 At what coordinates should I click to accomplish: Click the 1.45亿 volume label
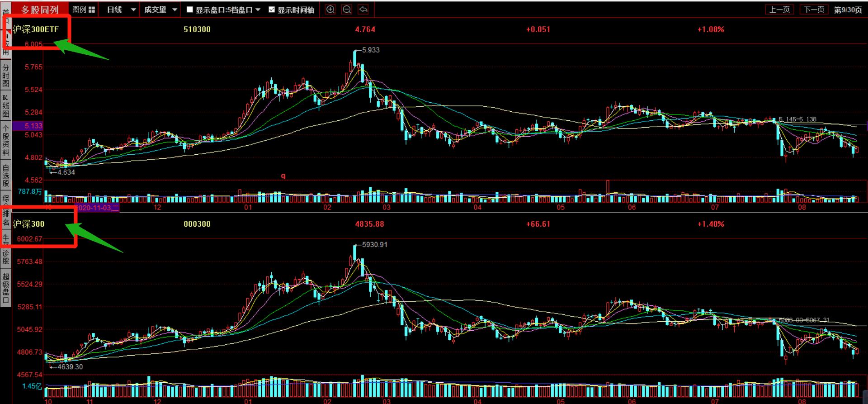click(x=32, y=386)
